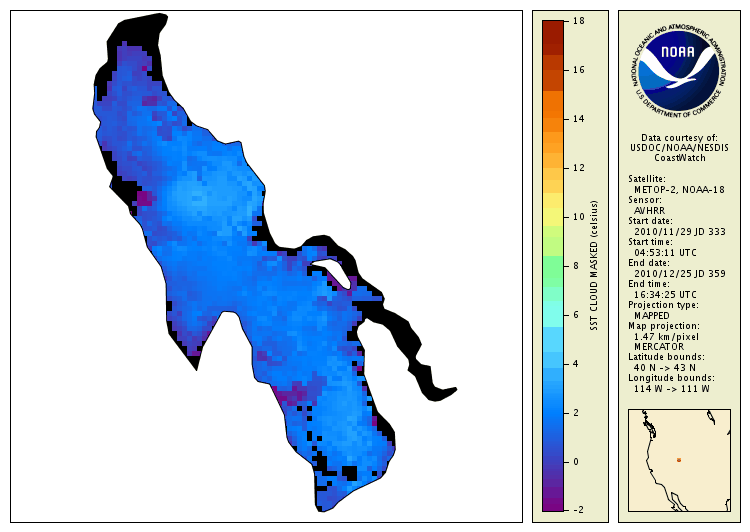Select the color bar label 16

click(x=579, y=70)
